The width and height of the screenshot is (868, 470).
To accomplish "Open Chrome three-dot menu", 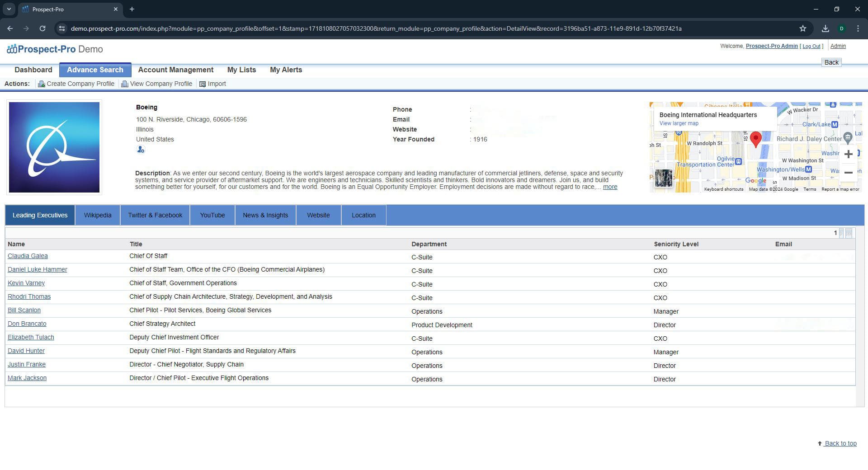I will 858,28.
